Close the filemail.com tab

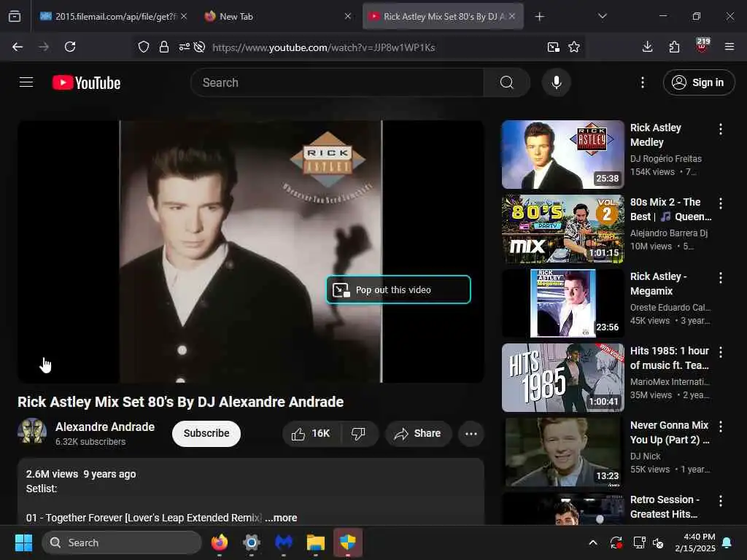(184, 16)
